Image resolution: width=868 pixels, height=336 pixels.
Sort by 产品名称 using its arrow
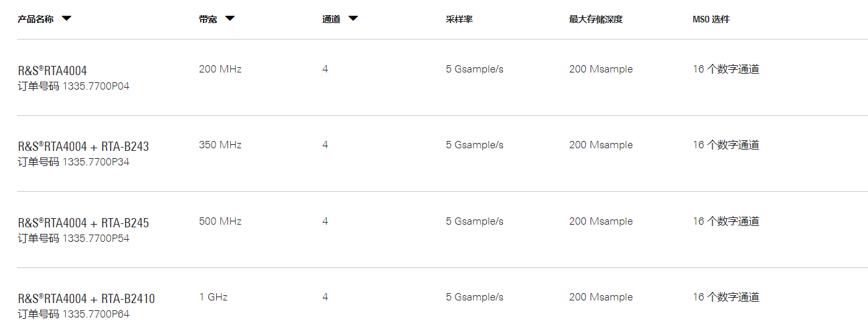coord(67,18)
